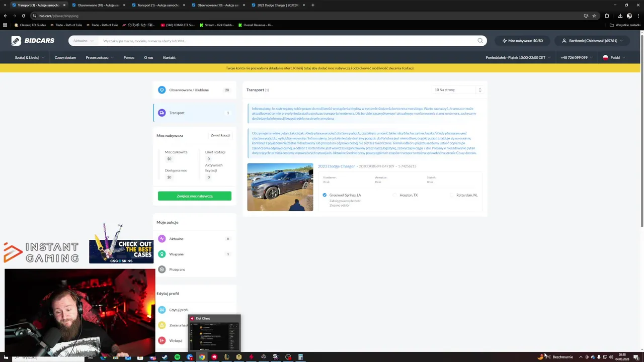Open the Czasy dostaw menu item
The height and width of the screenshot is (362, 644).
65,57
